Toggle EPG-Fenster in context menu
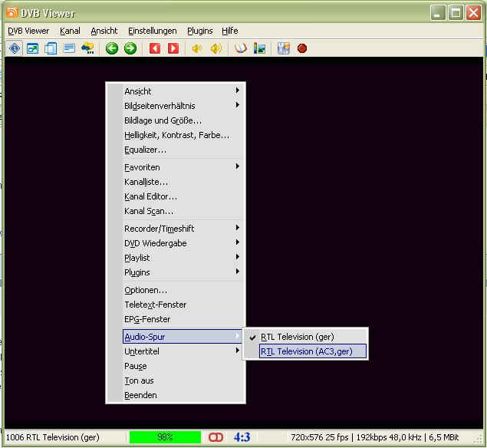Viewport: 487px width, 448px height. pyautogui.click(x=183, y=319)
